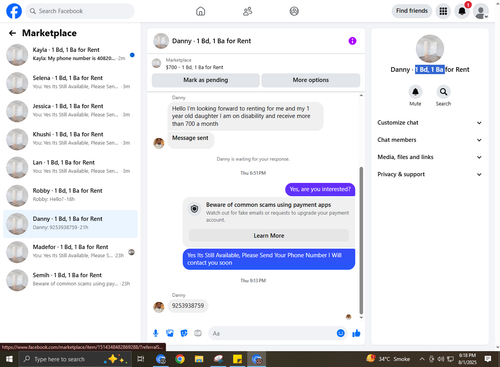Open the Facebook logo home link
This screenshot has height=367, width=500.
[14, 11]
